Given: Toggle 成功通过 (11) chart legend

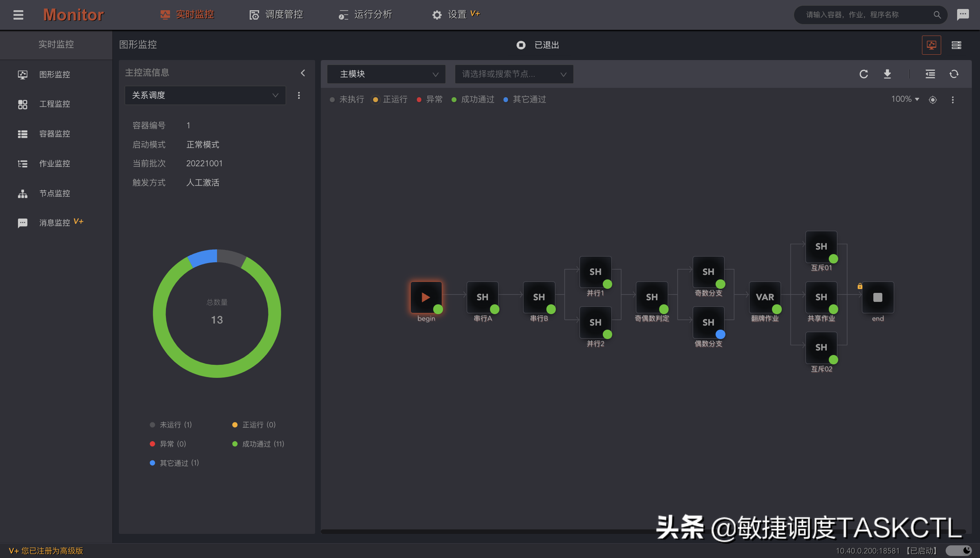Looking at the screenshot, I should point(258,444).
